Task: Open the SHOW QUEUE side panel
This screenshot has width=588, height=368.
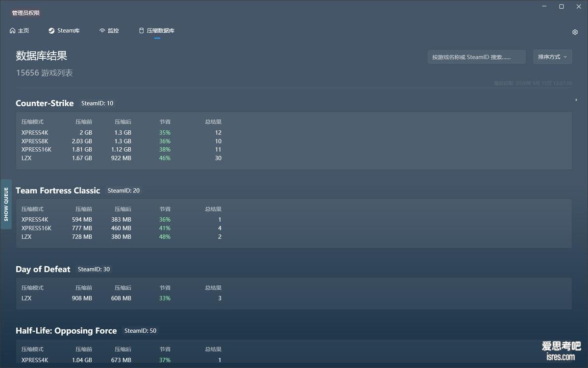Action: pos(6,204)
